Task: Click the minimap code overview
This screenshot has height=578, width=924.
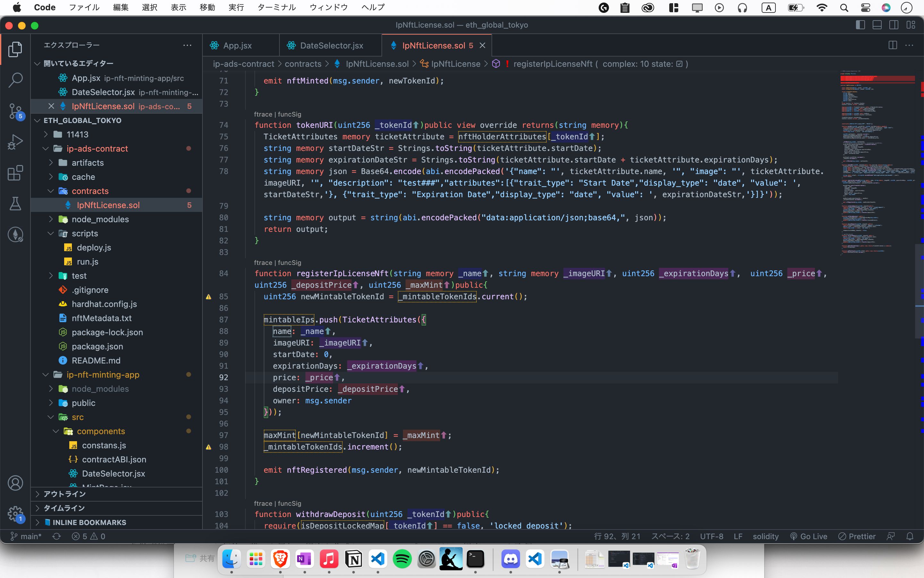Action: pos(878,164)
